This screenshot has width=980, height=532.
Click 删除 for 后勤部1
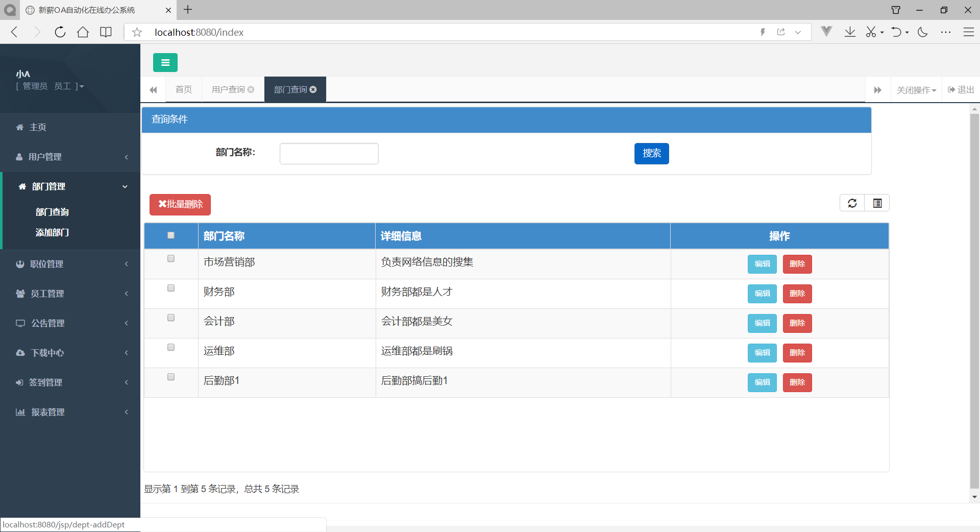[x=797, y=382]
